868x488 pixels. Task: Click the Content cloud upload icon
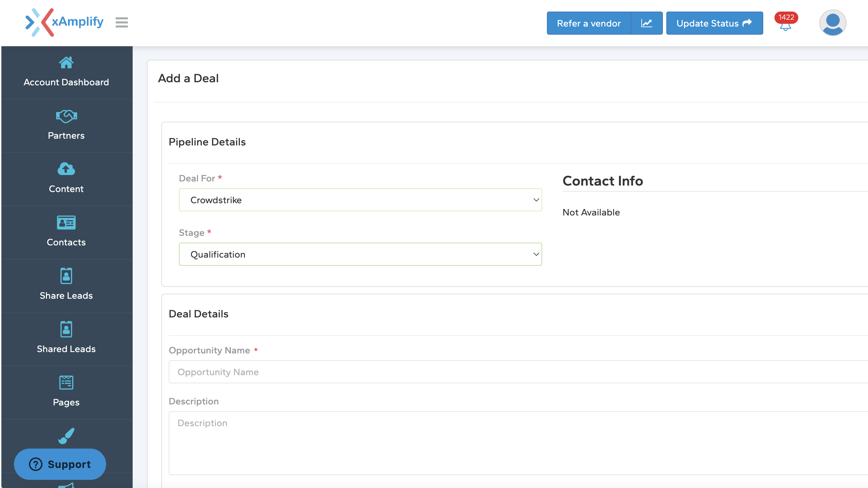66,169
